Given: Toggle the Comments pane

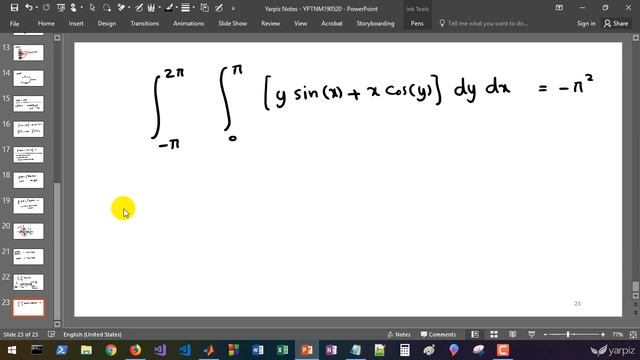Looking at the screenshot, I should click(x=438, y=334).
